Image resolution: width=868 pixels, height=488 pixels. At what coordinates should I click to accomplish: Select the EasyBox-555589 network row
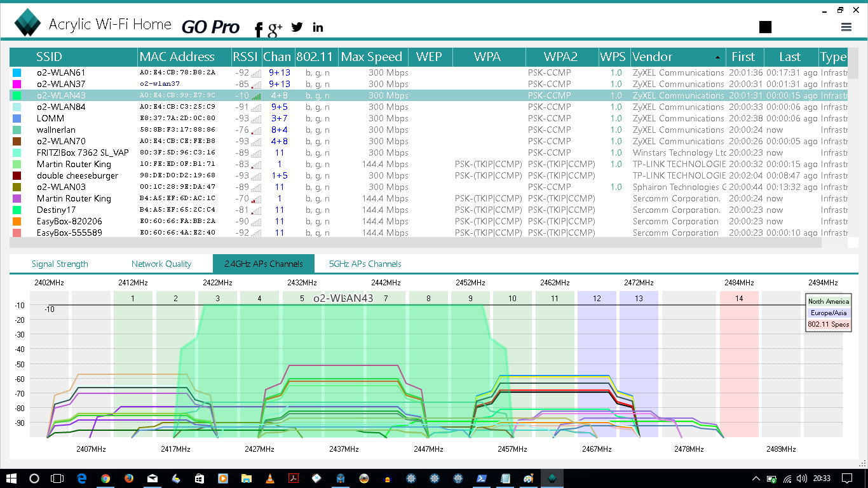point(429,233)
